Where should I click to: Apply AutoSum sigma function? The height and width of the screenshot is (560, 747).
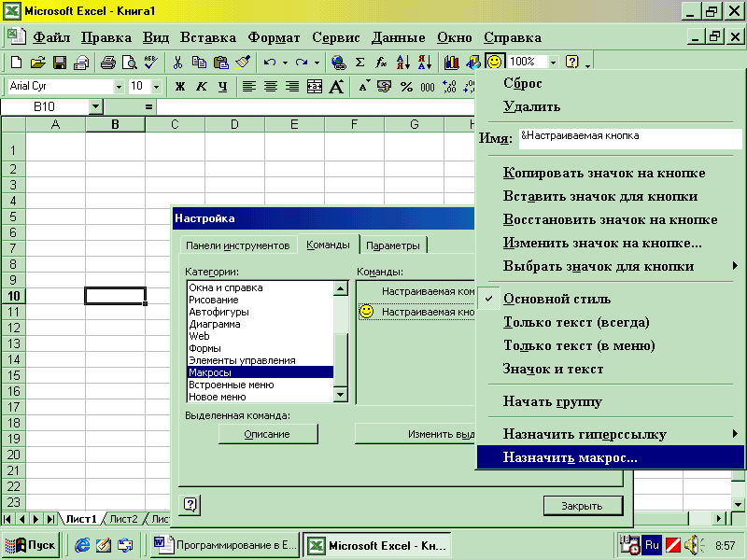click(360, 62)
